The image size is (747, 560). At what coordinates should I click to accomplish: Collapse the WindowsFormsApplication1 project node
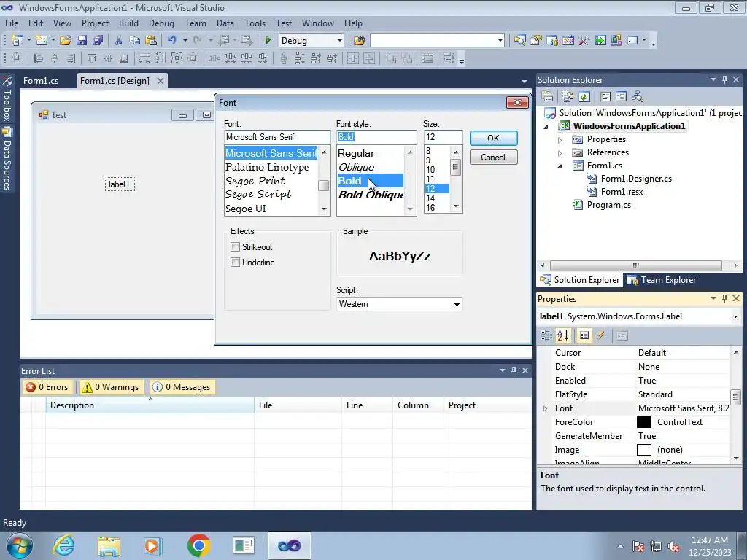[546, 127]
